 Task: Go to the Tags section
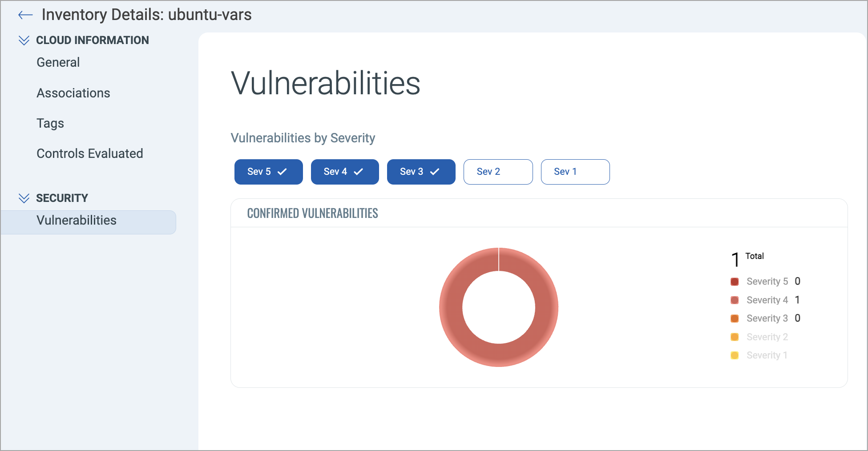(x=50, y=123)
